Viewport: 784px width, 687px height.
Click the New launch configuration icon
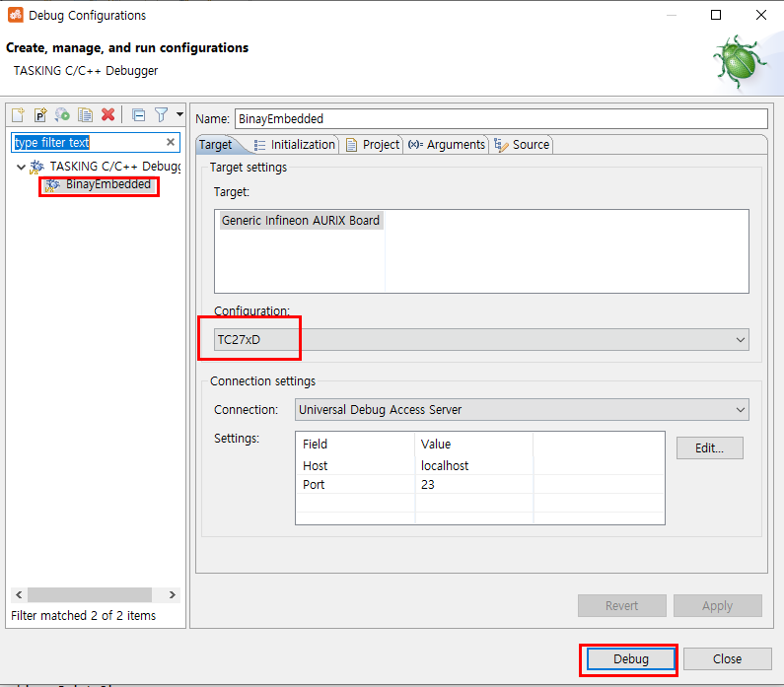point(18,115)
